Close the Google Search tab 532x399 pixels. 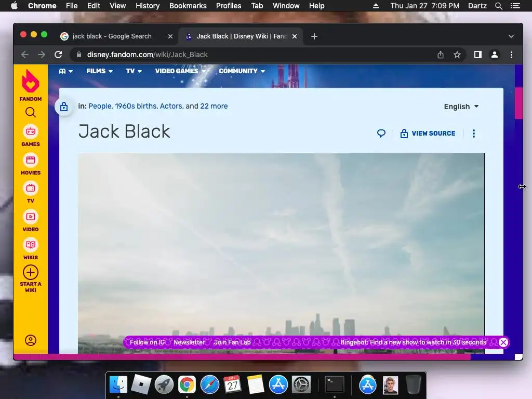click(170, 36)
